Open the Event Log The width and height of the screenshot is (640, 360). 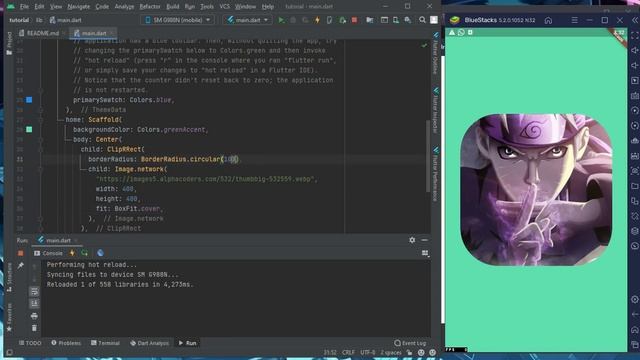click(x=410, y=343)
